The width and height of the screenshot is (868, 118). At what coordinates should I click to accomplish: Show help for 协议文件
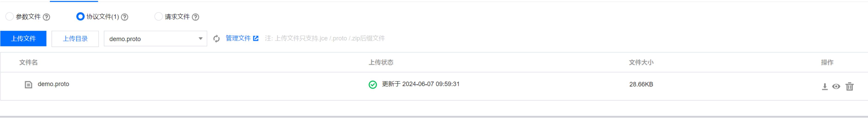(x=125, y=17)
